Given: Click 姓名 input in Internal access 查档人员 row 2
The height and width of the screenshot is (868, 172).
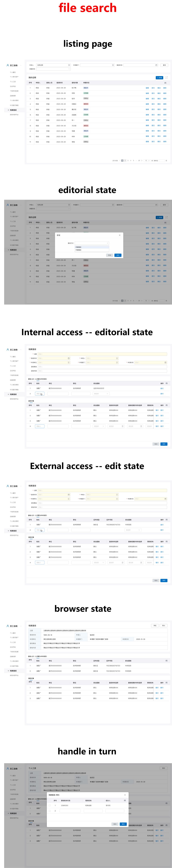Looking at the screenshot, I should pyautogui.click(x=40, y=394).
